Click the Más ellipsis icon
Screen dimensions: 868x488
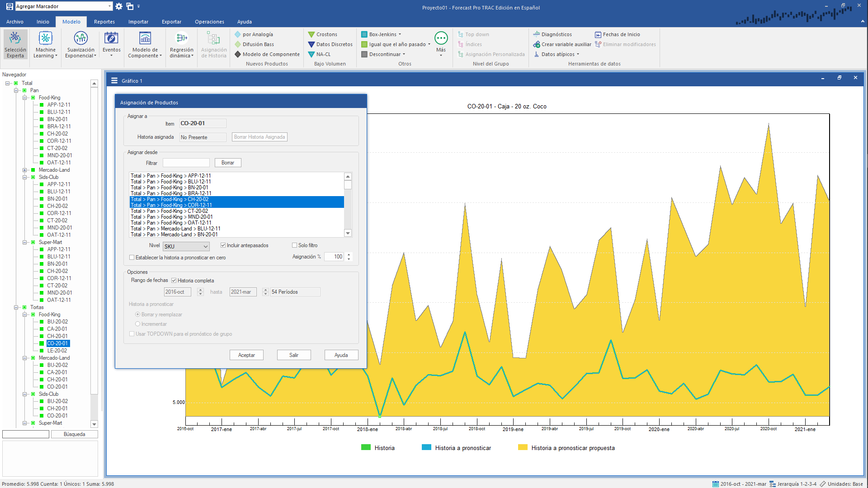(x=441, y=38)
